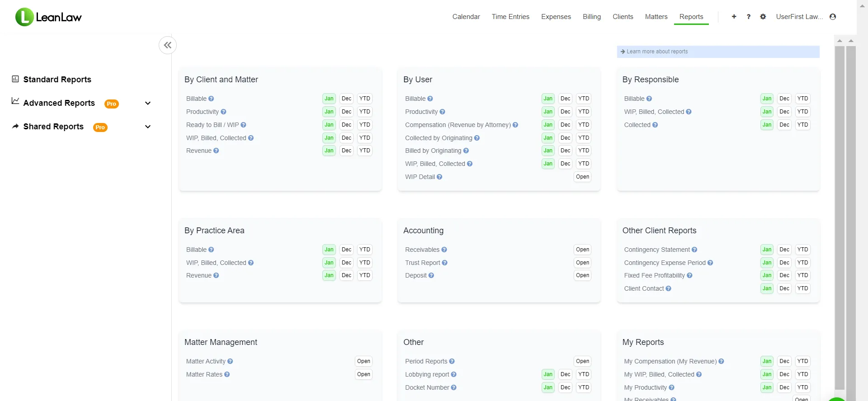Image resolution: width=868 pixels, height=401 pixels.
Task: Open the Matters tab
Action: 656,17
